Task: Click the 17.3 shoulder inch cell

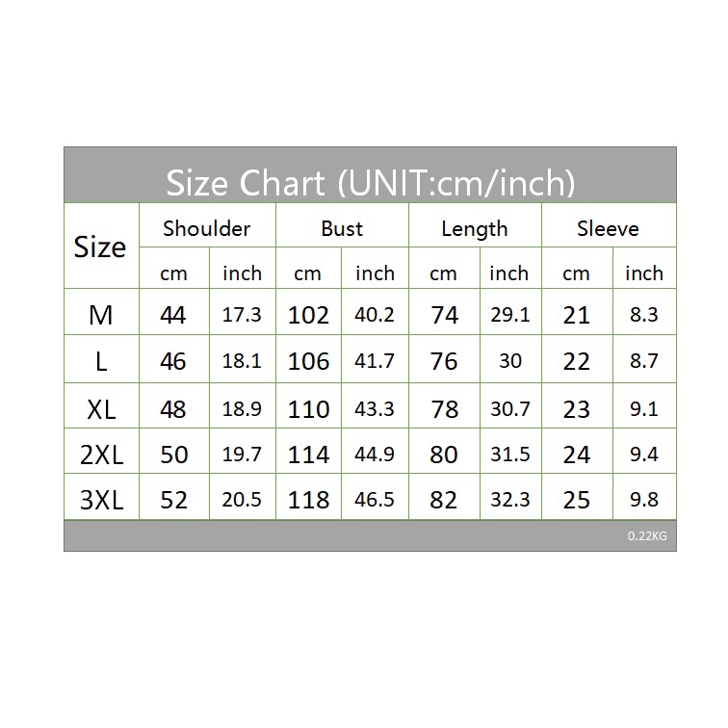Action: tap(242, 315)
